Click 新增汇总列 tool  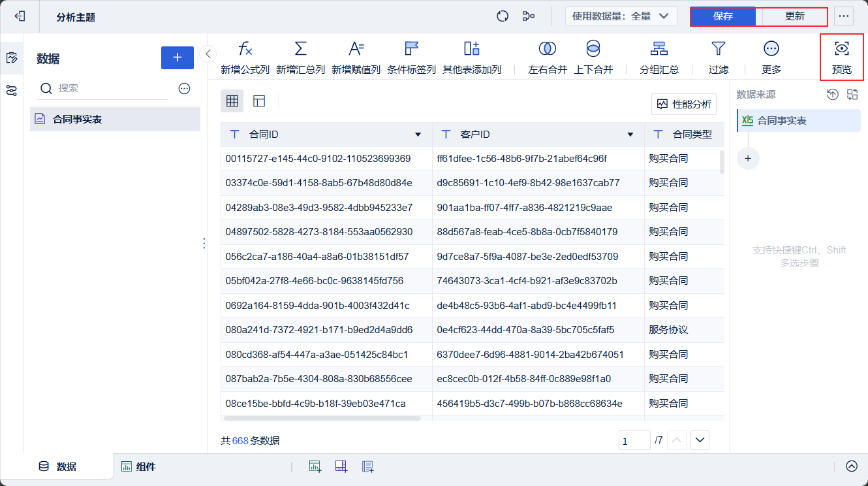300,57
